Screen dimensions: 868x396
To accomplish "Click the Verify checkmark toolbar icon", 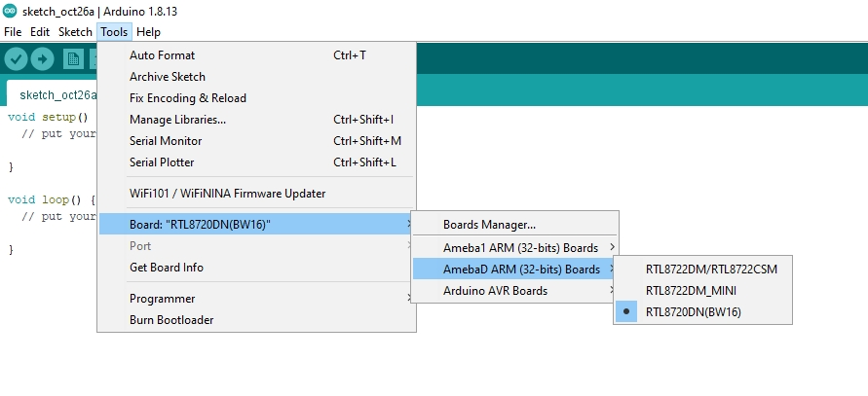I will 16,58.
